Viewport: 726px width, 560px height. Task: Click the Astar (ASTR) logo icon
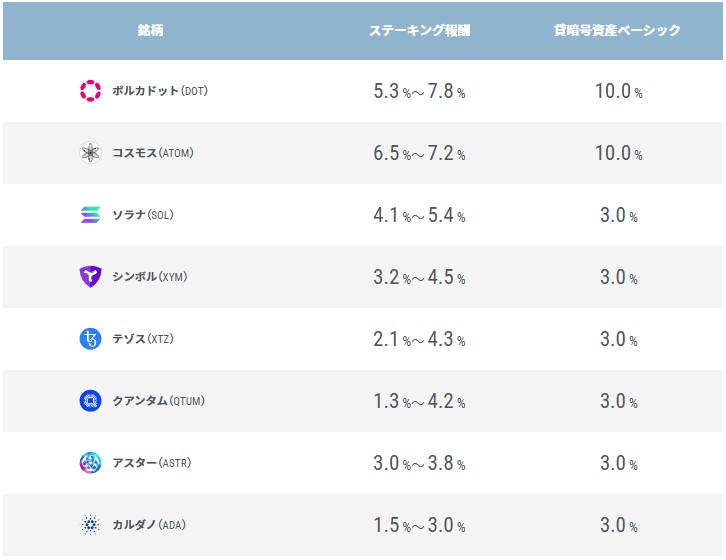[x=90, y=463]
